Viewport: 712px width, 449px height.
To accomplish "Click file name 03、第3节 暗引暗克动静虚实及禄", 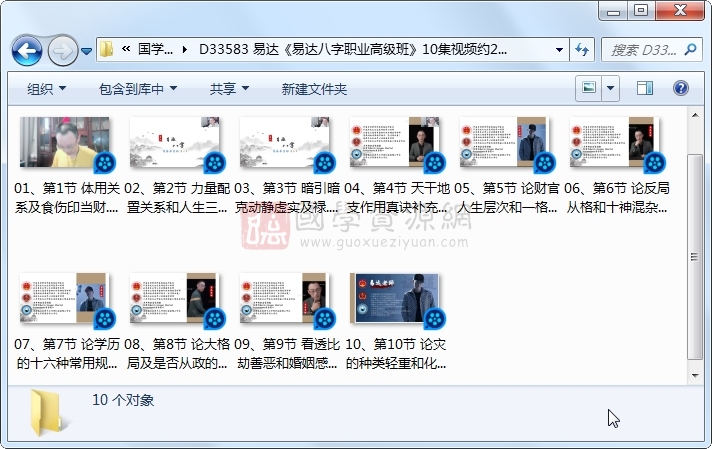I will click(x=287, y=198).
